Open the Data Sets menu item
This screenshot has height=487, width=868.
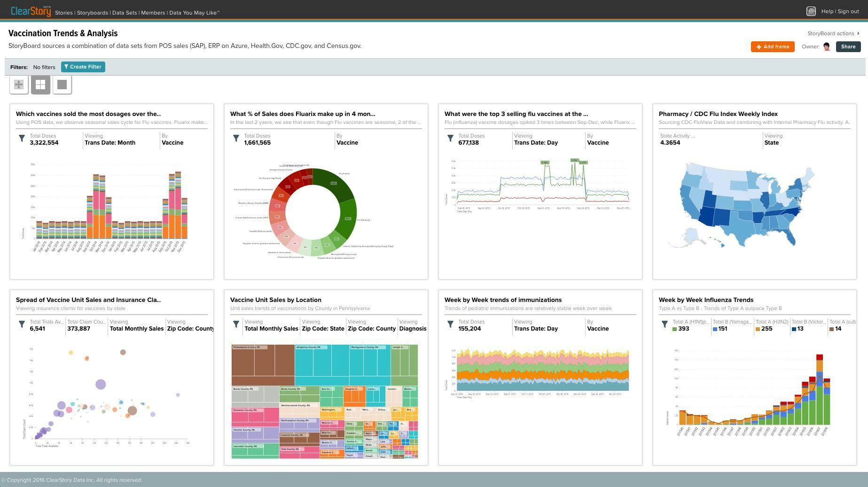[x=124, y=13]
